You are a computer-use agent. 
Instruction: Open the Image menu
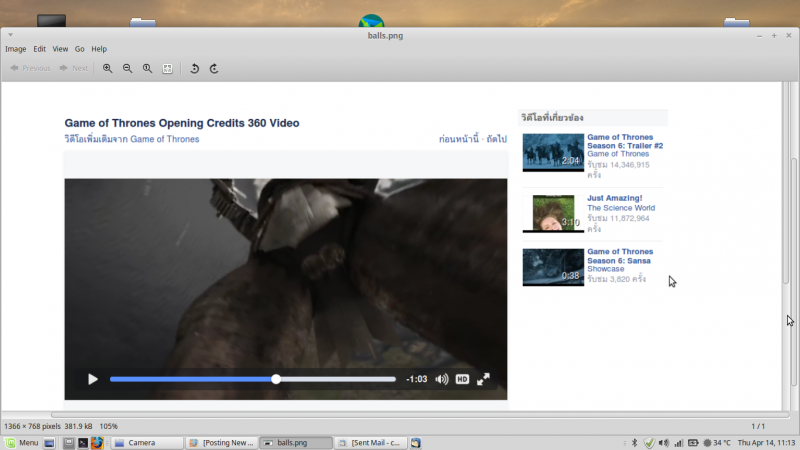[15, 49]
